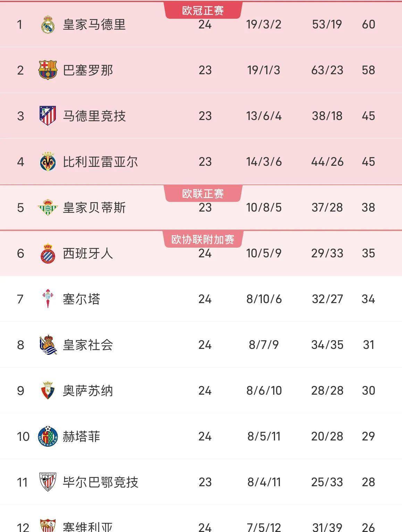Viewport: 402px width, 532px height.
Task: Select the Villarreal yellow crest icon
Action: 48,162
